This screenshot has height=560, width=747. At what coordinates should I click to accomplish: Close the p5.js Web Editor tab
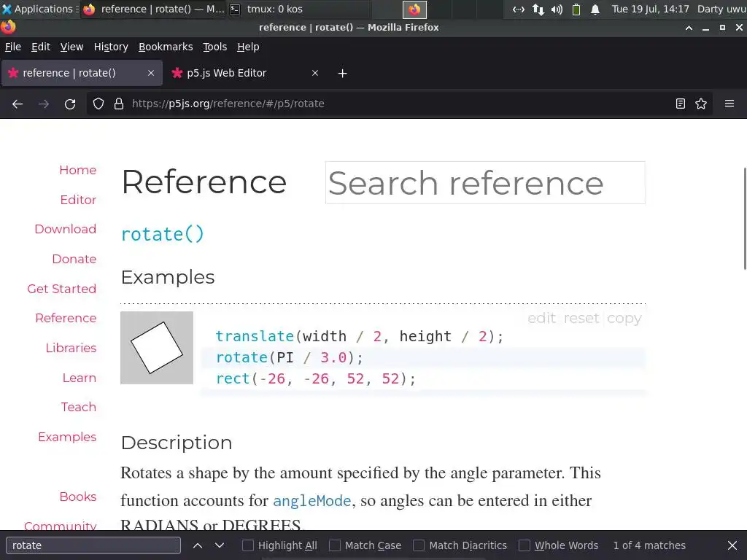point(315,73)
